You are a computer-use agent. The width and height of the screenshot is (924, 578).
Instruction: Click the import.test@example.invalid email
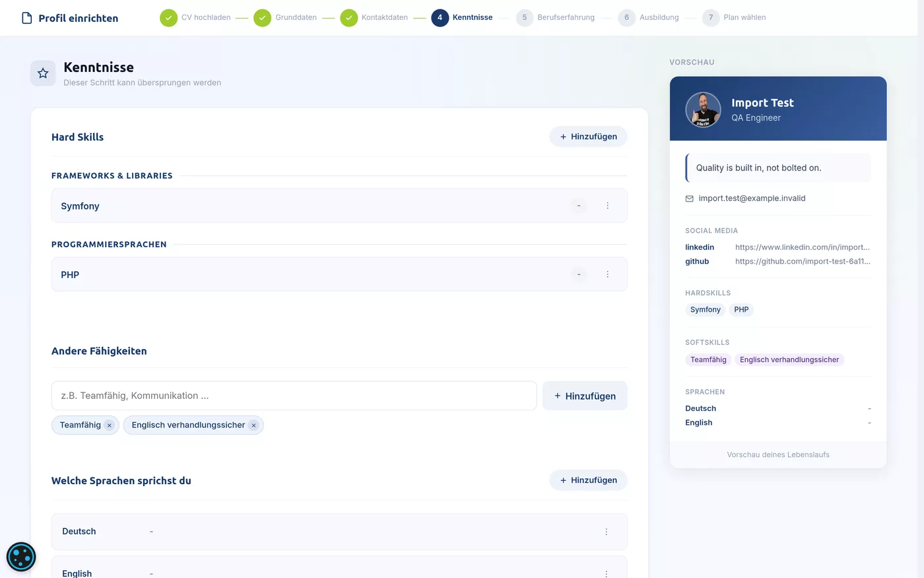752,198
